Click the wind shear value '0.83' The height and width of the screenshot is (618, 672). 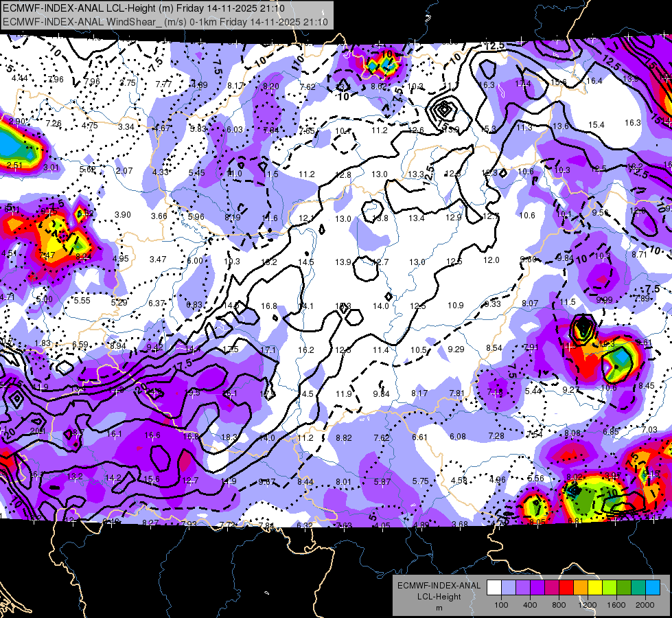point(194,305)
